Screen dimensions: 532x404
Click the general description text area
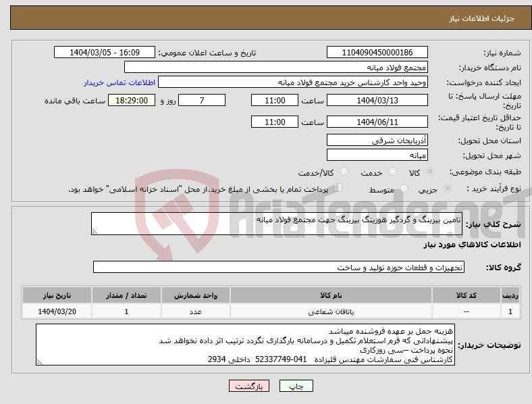(277, 224)
